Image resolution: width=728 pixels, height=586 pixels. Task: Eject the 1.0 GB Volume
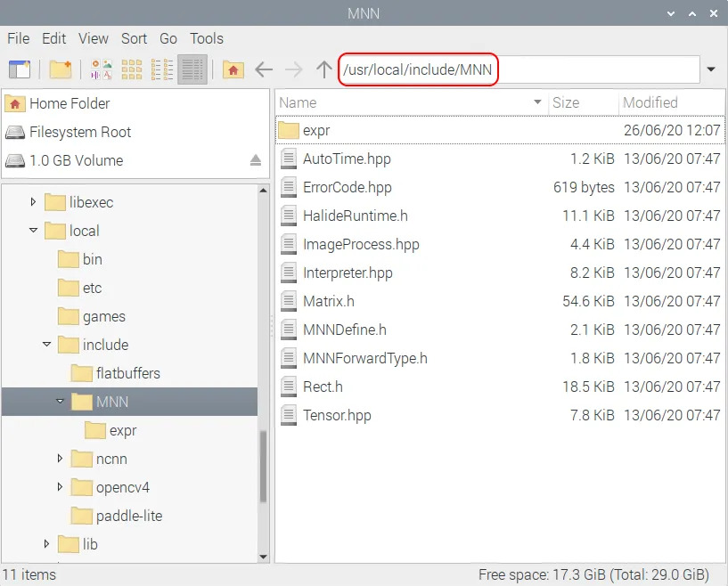pyautogui.click(x=256, y=160)
